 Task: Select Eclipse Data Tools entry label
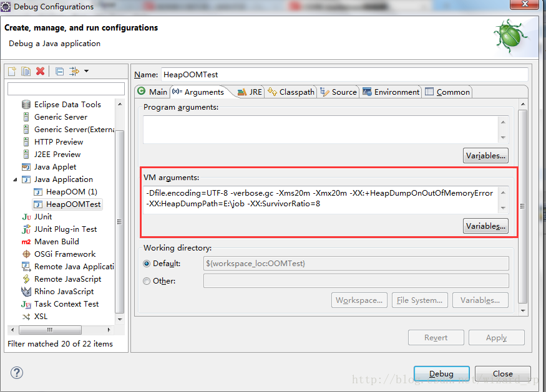tap(67, 104)
